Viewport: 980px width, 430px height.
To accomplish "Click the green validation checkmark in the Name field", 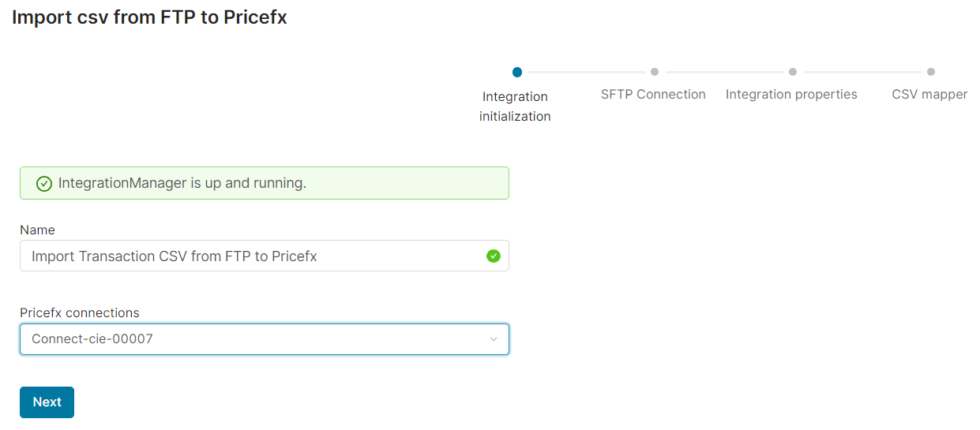I will pos(494,256).
